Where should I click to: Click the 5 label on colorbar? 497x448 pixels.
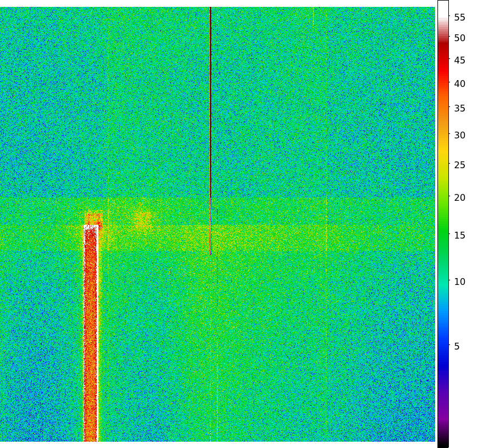456,347
